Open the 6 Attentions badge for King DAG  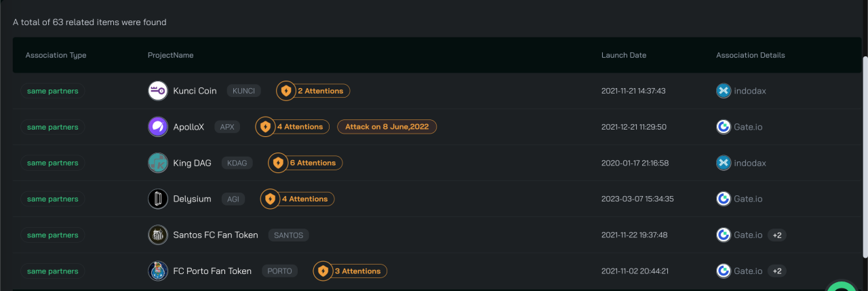(x=306, y=163)
